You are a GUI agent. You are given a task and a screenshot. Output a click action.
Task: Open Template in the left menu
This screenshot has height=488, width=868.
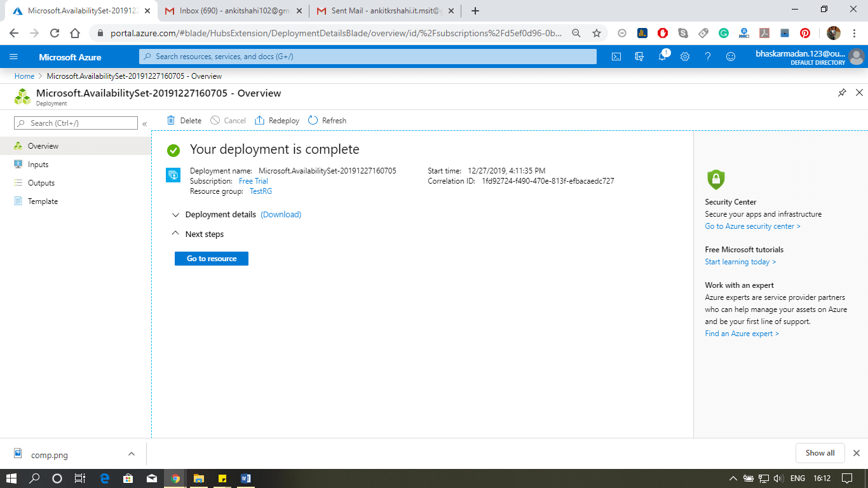(75, 201)
